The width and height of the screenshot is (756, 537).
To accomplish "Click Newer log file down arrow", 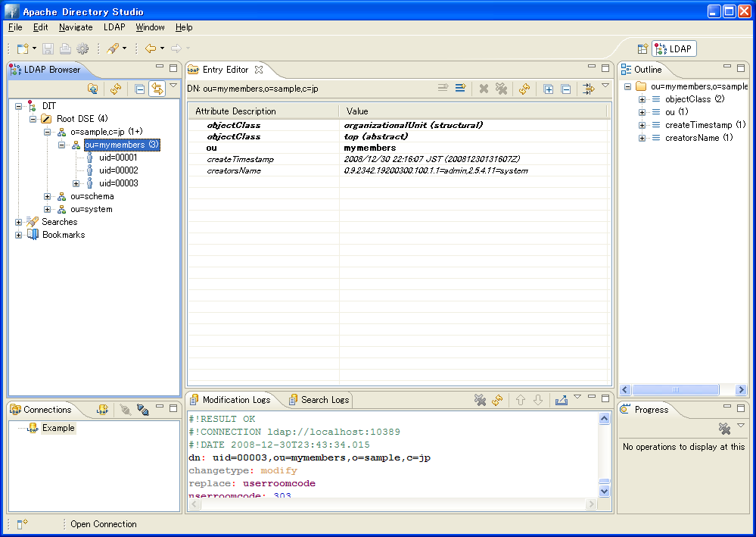I will pyautogui.click(x=538, y=400).
